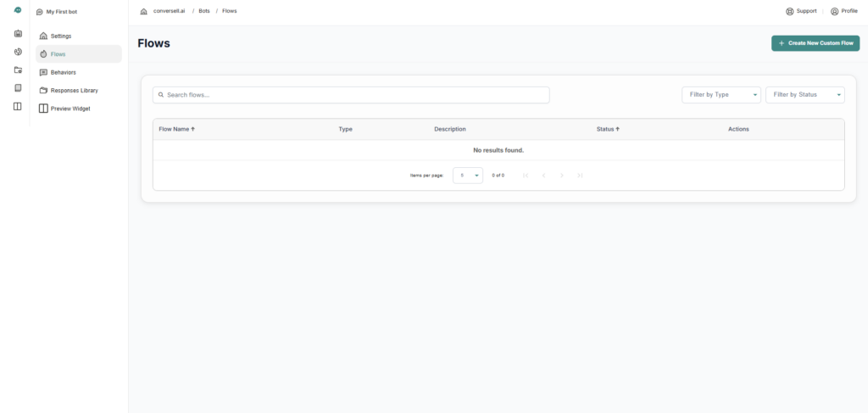Open the Support link
868x413 pixels.
[x=801, y=11]
